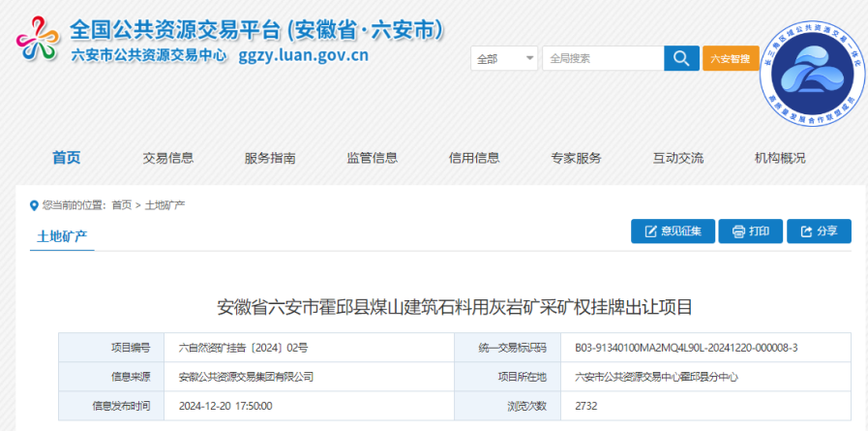Select the 土地矿产 section tab
The image size is (868, 431).
coord(62,236)
